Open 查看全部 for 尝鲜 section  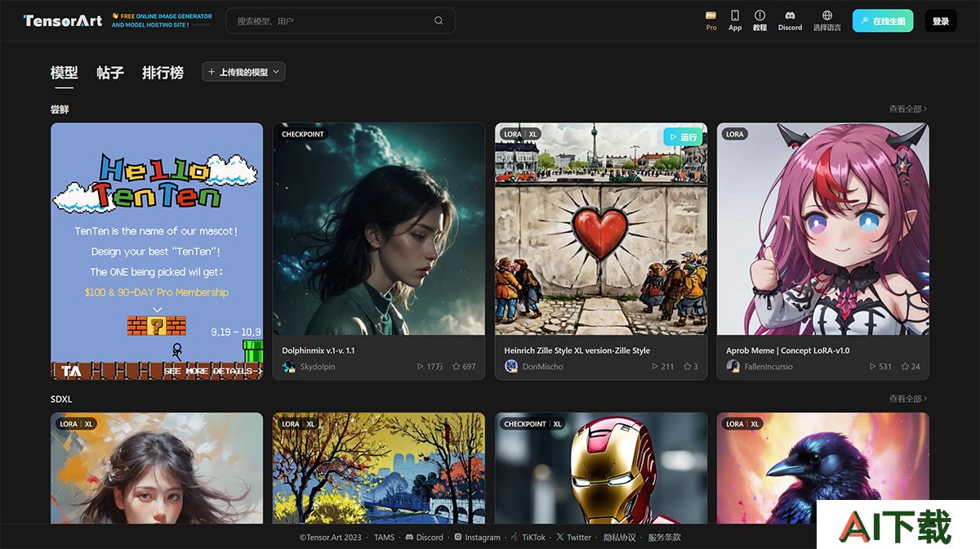tap(908, 109)
